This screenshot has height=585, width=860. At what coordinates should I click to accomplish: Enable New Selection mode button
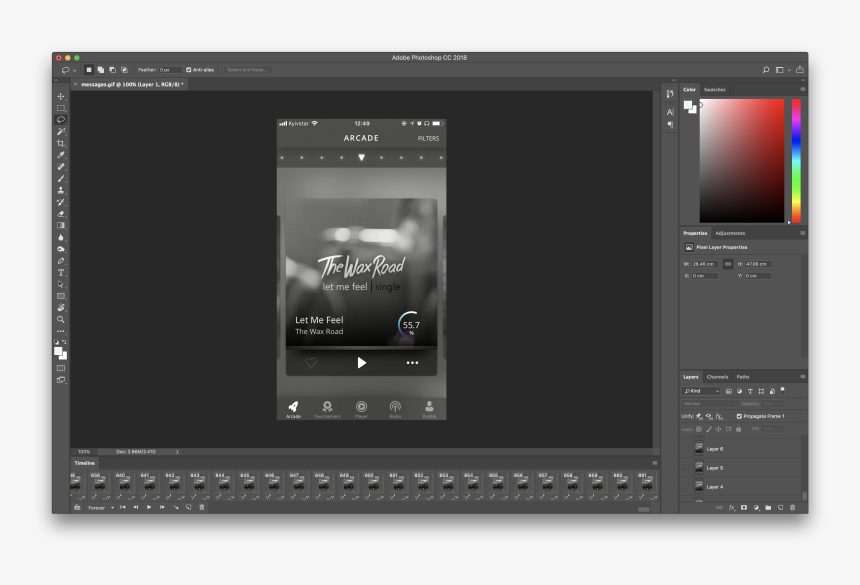click(88, 70)
